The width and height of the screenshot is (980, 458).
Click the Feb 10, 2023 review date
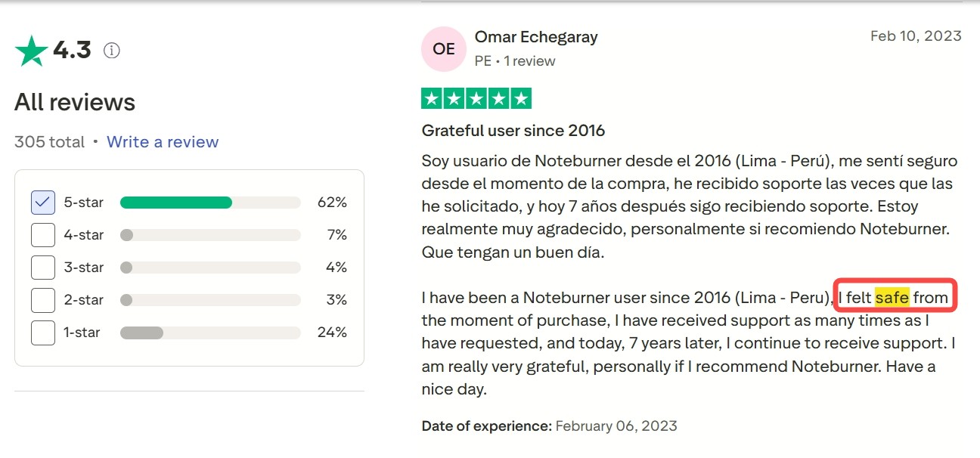point(916,36)
